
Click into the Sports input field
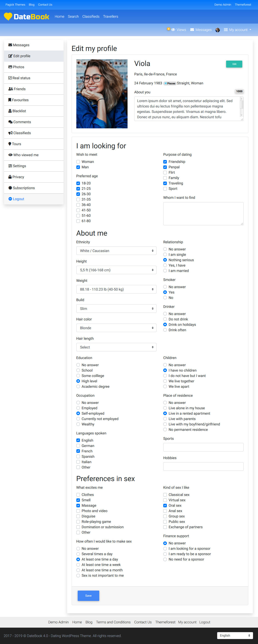tap(203, 447)
